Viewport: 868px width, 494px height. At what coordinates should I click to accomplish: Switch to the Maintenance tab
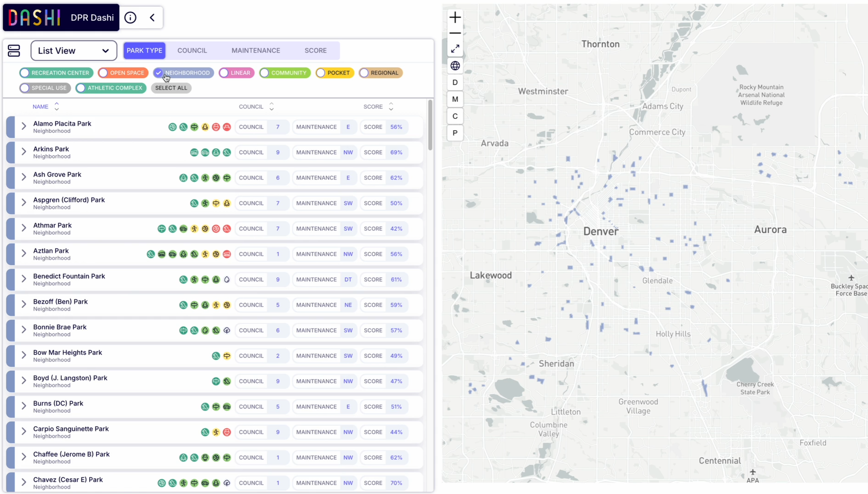click(x=255, y=50)
